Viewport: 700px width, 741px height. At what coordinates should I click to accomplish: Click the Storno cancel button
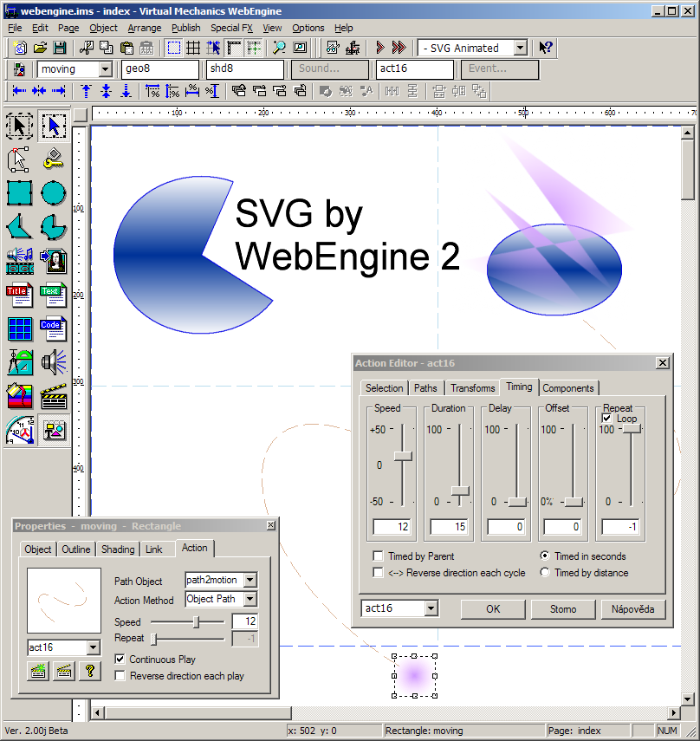click(x=563, y=609)
